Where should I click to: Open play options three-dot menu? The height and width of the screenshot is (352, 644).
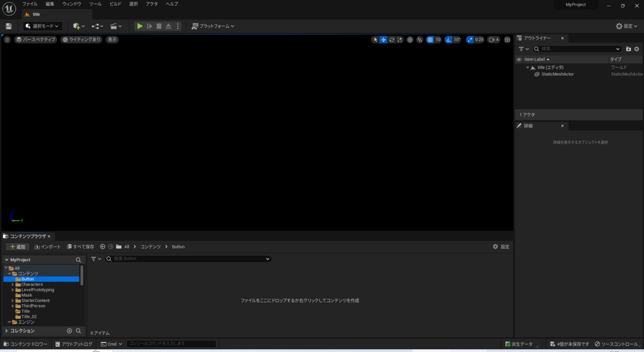[x=178, y=26]
